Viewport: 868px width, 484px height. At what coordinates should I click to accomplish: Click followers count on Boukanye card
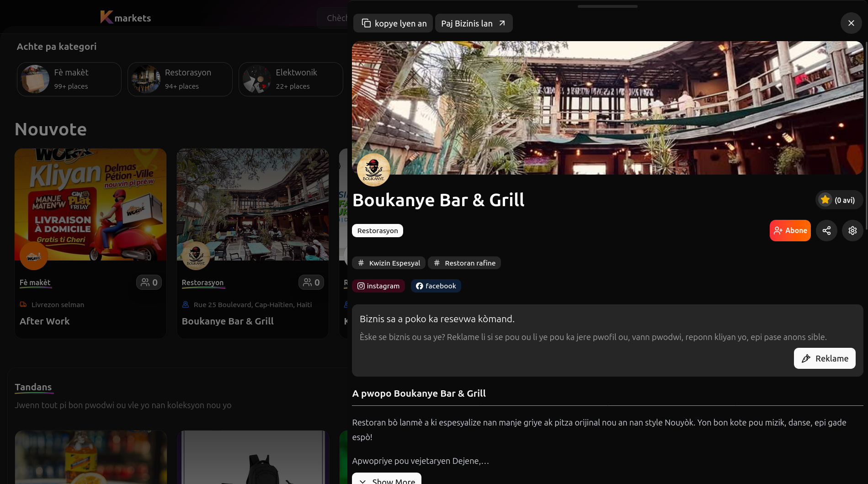311,282
